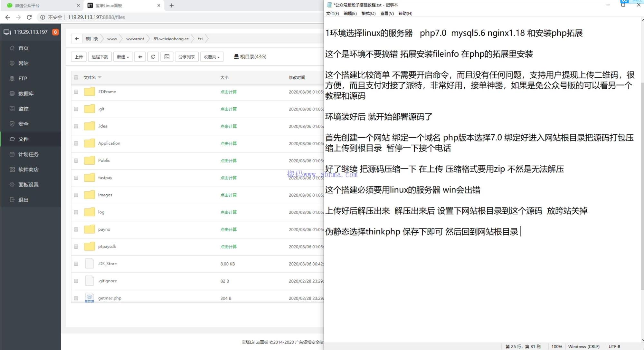The image size is (644, 350).
Task: Sort by 文件名 column arrow
Action: pyautogui.click(x=100, y=77)
